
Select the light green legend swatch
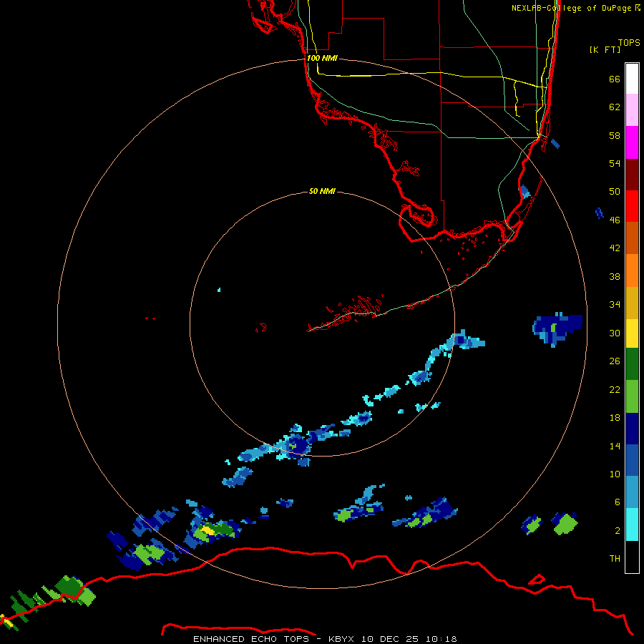632,396
